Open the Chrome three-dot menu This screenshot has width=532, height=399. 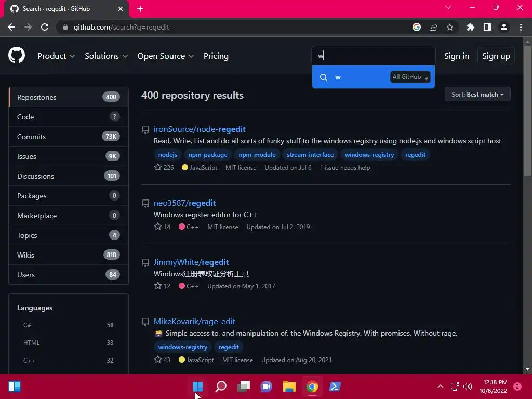coord(521,27)
